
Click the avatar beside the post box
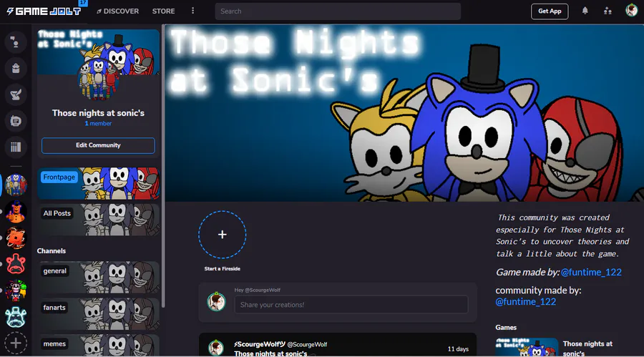[216, 301]
